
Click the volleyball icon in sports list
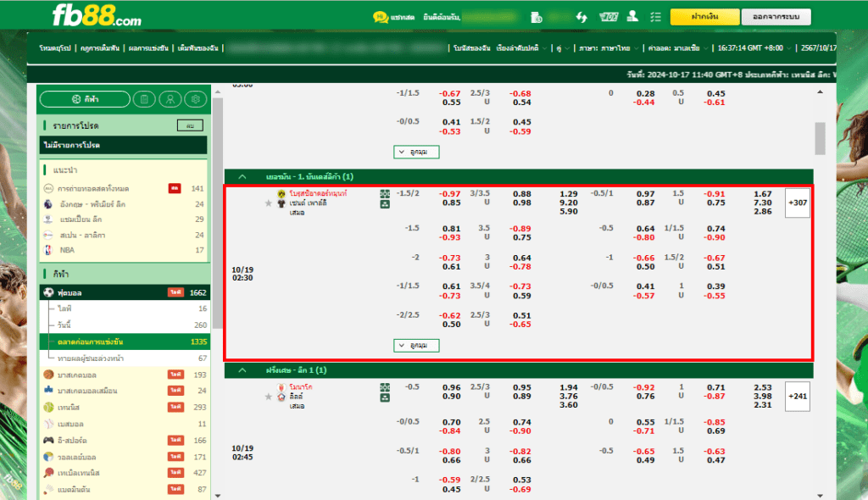click(48, 457)
